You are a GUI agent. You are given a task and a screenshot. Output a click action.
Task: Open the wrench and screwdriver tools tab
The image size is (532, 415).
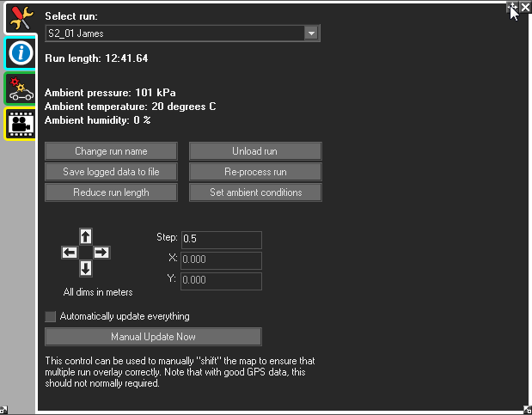[x=19, y=18]
